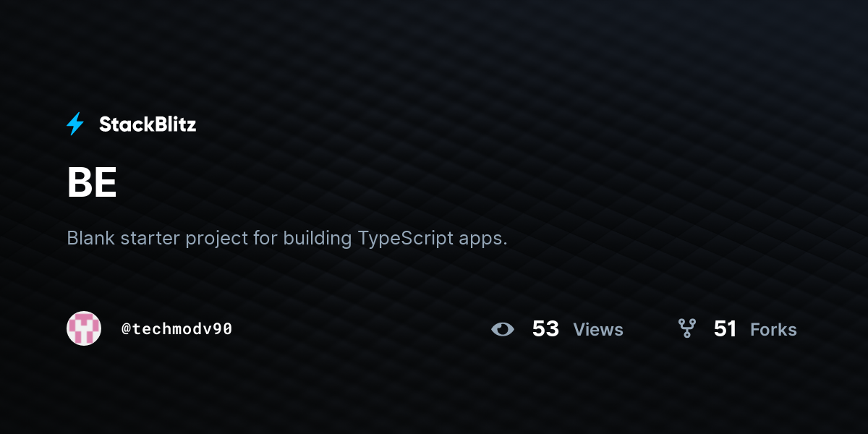868x434 pixels.
Task: Open the StackBlitz wordmark link
Action: 148,124
